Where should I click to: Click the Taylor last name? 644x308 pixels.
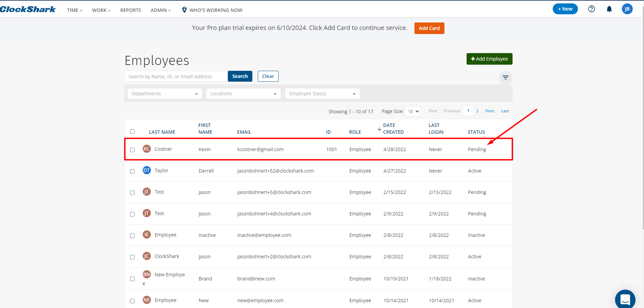click(x=161, y=171)
